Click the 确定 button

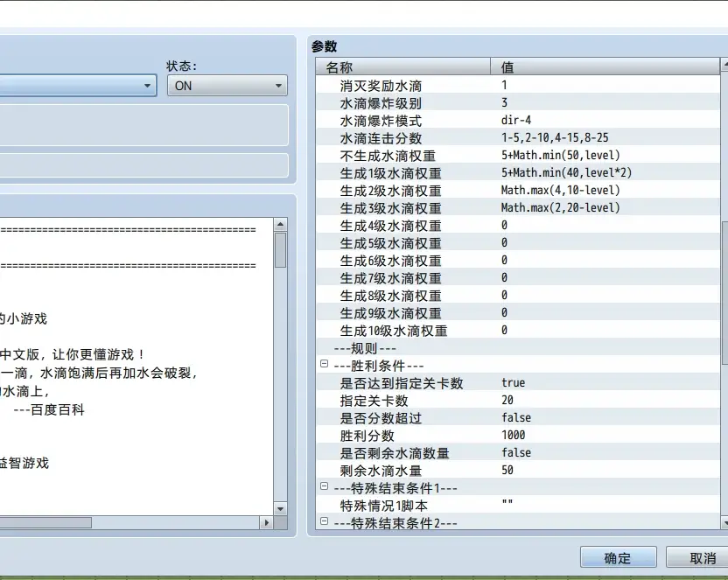618,557
